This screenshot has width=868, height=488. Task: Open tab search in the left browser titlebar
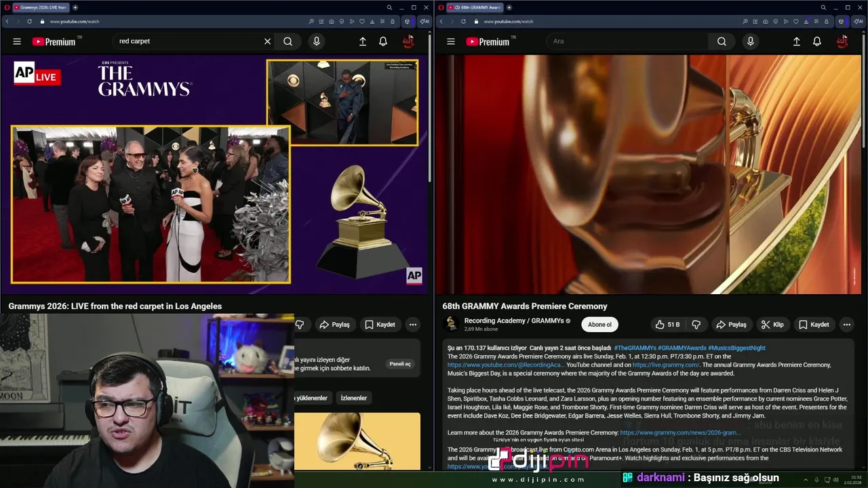click(x=389, y=7)
